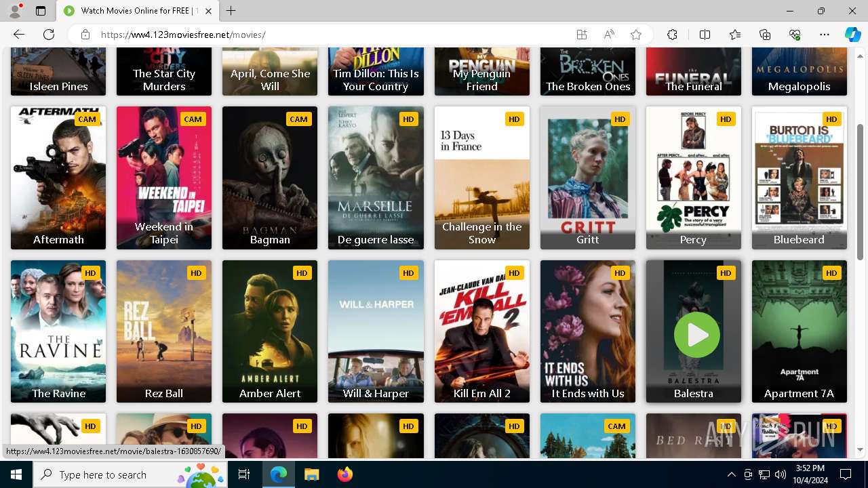Click the scrollbar down arrow

coord(861,449)
